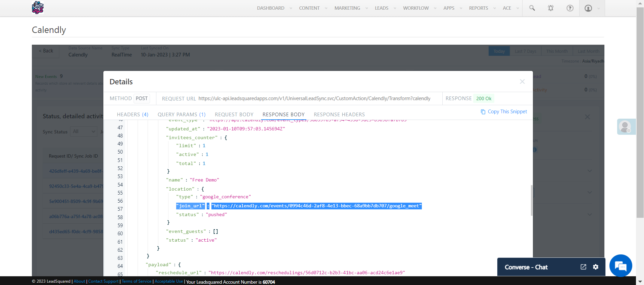
Task: Open the user profile icon
Action: pos(588,8)
